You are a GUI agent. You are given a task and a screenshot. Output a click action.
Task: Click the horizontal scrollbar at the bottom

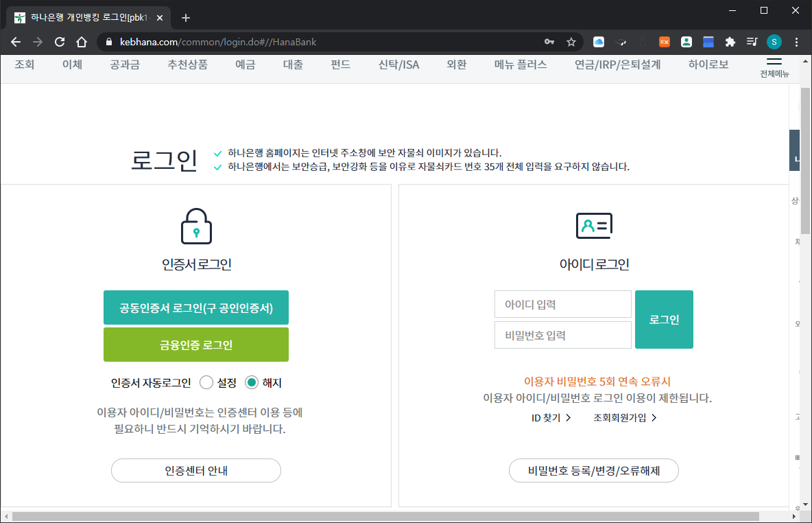[x=385, y=517]
